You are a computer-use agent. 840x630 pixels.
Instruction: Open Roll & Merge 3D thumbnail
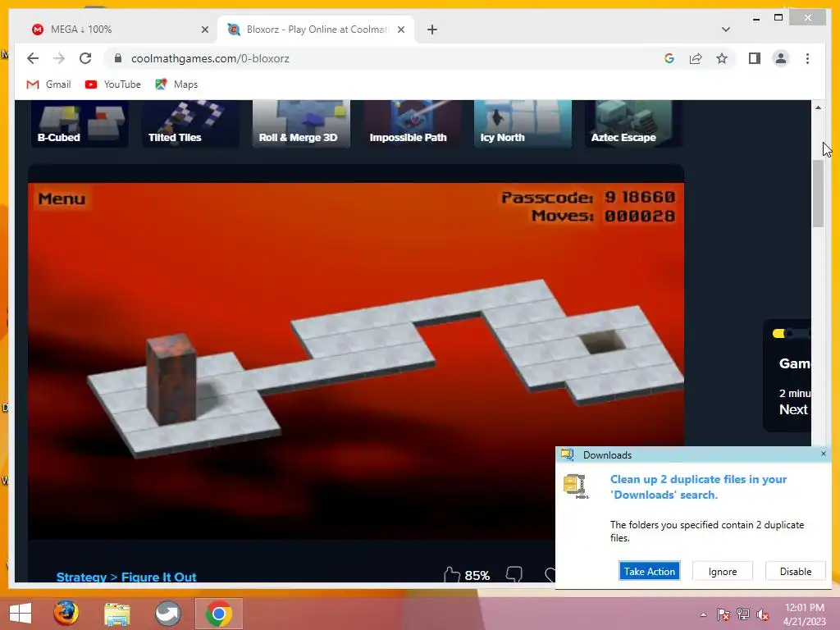(301, 123)
